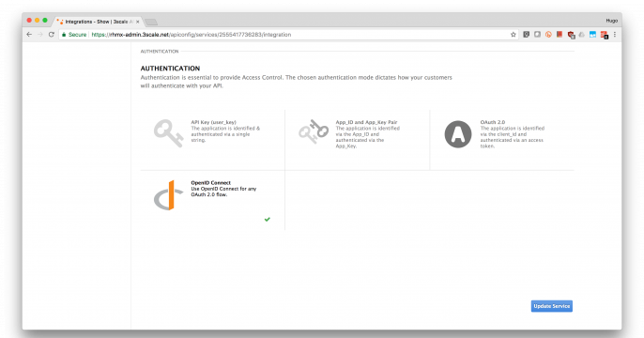The height and width of the screenshot is (338, 644).
Task: Click the small AUTHENTICATION section label
Action: tap(160, 52)
